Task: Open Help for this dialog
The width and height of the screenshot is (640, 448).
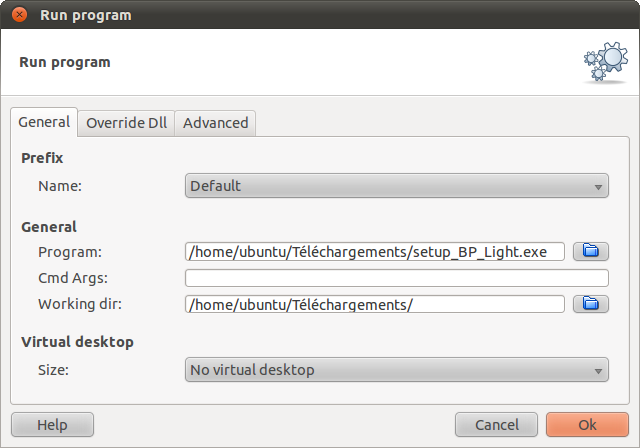Action: (x=52, y=425)
